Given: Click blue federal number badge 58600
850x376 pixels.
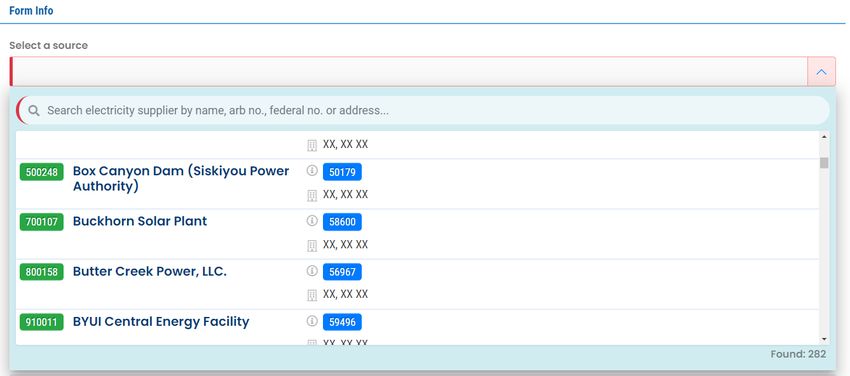Looking at the screenshot, I should (x=342, y=222).
